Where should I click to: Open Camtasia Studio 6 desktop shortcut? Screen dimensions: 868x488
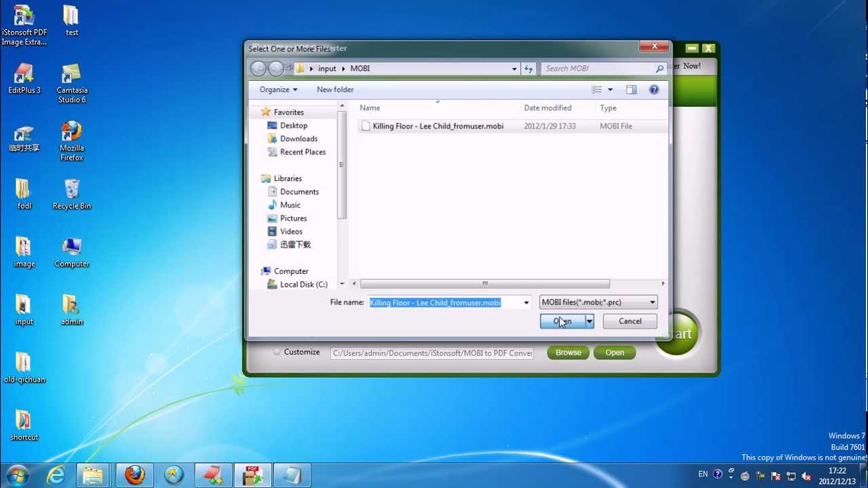(72, 83)
